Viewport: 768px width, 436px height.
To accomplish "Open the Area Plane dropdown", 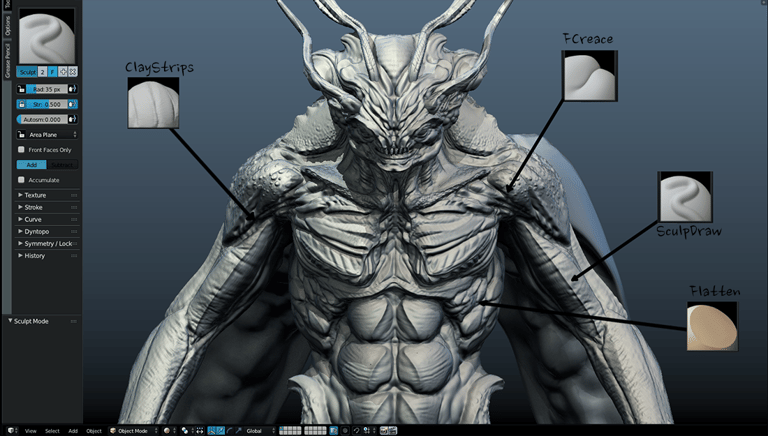I will click(52, 135).
